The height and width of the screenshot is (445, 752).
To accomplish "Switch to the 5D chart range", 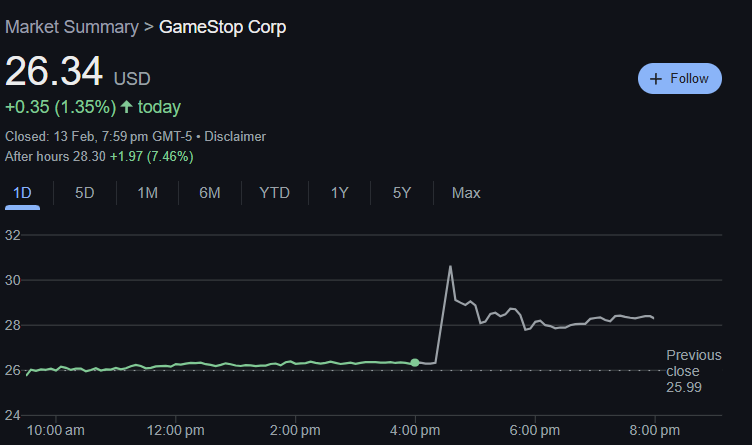I will tap(84, 193).
